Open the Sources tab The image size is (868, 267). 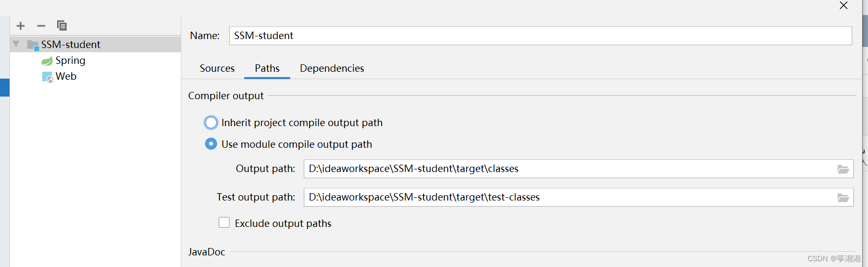pyautogui.click(x=217, y=69)
